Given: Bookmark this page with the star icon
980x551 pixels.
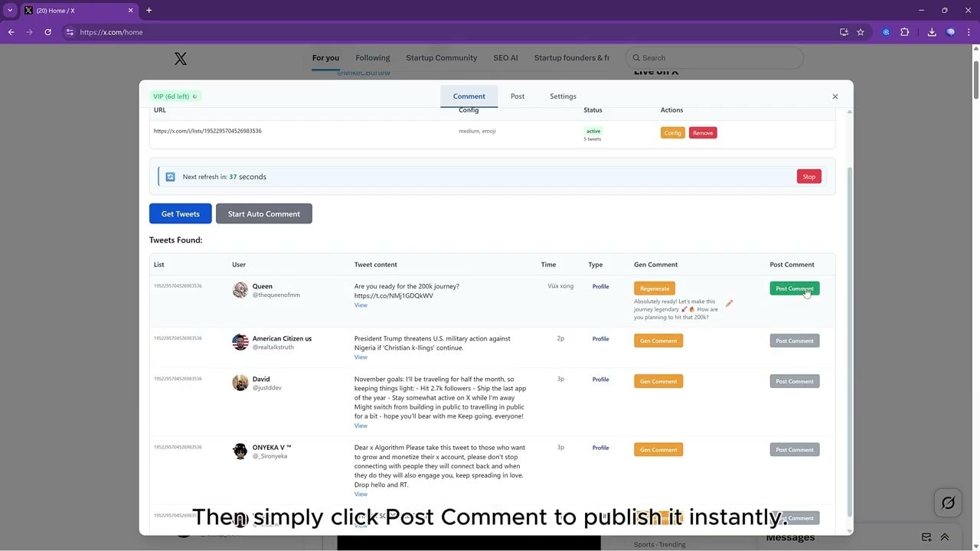Looking at the screenshot, I should 861,32.
